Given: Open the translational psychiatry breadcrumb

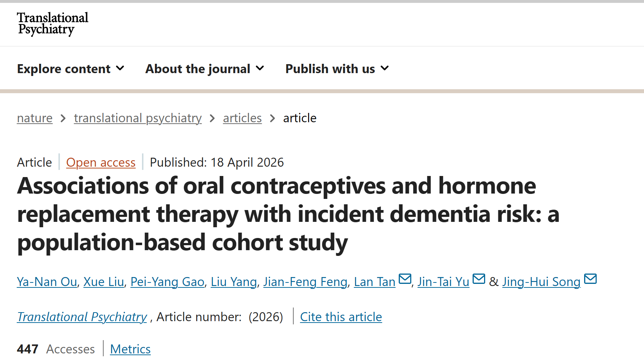Looking at the screenshot, I should pyautogui.click(x=138, y=118).
